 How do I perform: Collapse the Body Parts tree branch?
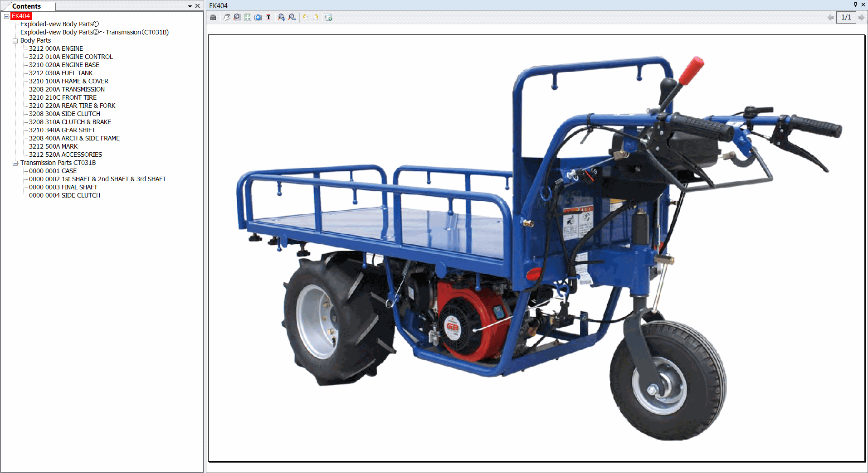(x=15, y=41)
